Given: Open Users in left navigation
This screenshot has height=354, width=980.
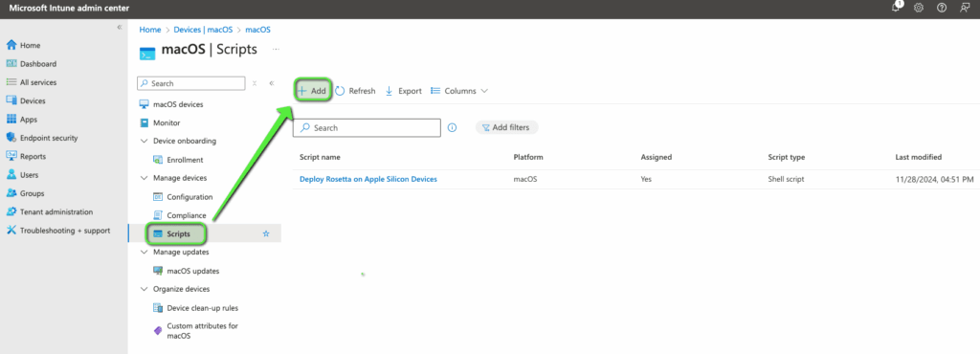Looking at the screenshot, I should [23, 175].
